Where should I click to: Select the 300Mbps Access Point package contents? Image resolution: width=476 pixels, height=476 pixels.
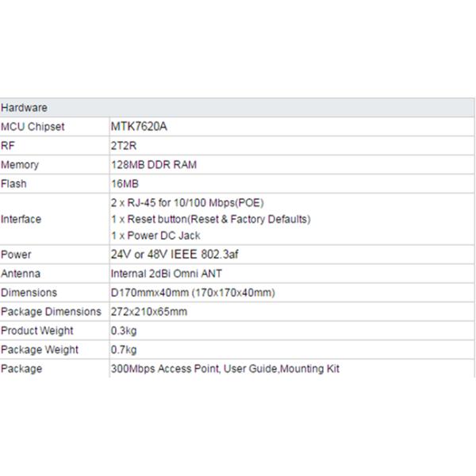[225, 369]
